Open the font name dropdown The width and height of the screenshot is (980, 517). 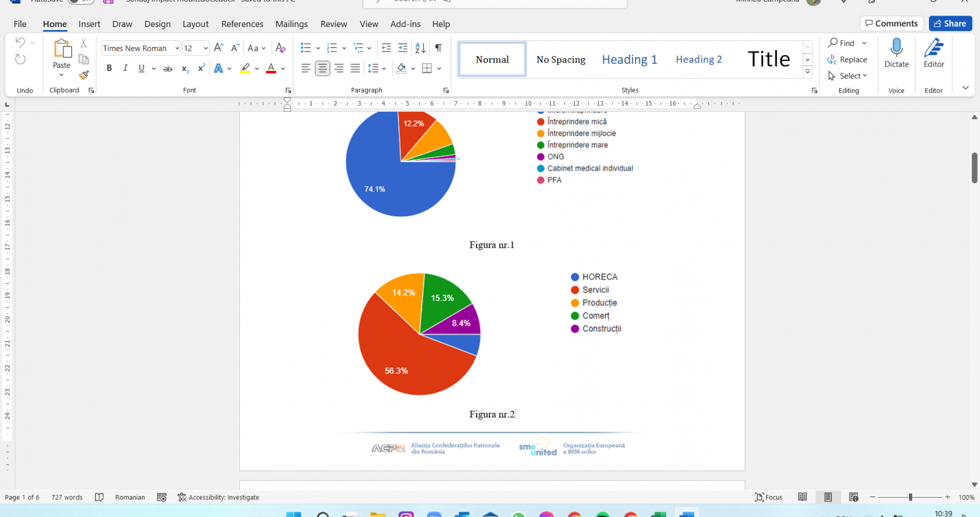[177, 48]
